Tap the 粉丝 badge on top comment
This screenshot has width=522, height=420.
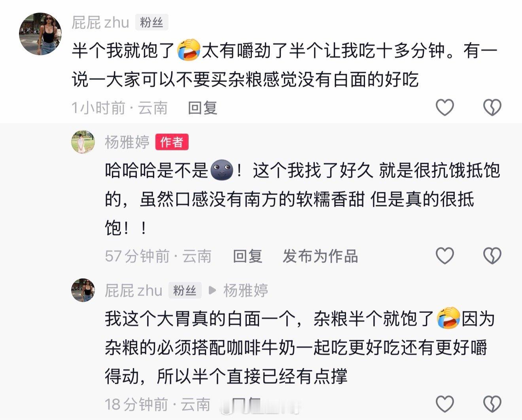[152, 23]
